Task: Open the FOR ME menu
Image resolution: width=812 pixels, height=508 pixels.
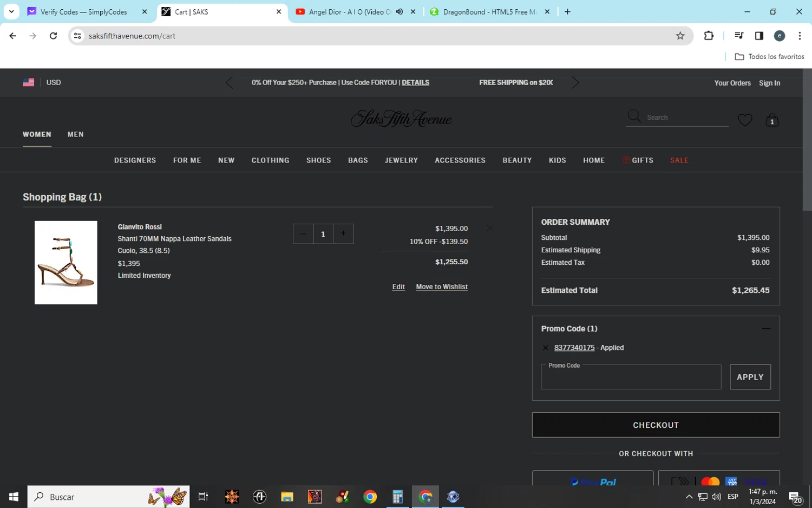Action: pyautogui.click(x=187, y=160)
